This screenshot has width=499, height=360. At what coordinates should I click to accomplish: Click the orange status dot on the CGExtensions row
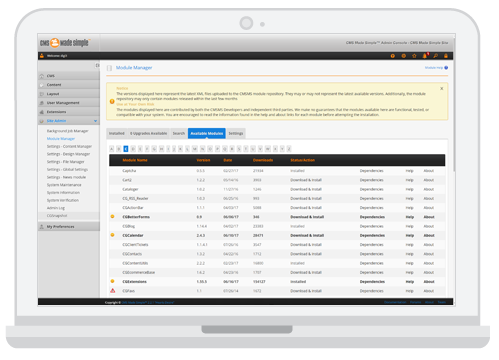point(112,281)
